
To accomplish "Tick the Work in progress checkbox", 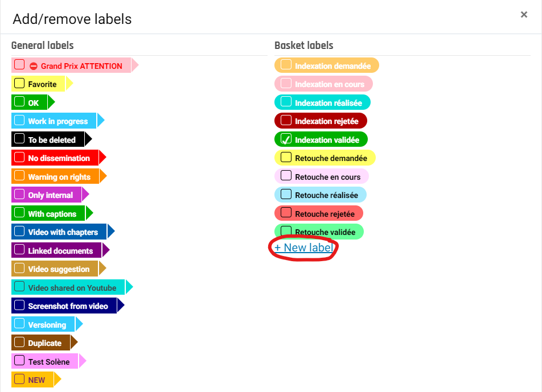I will click(x=19, y=121).
